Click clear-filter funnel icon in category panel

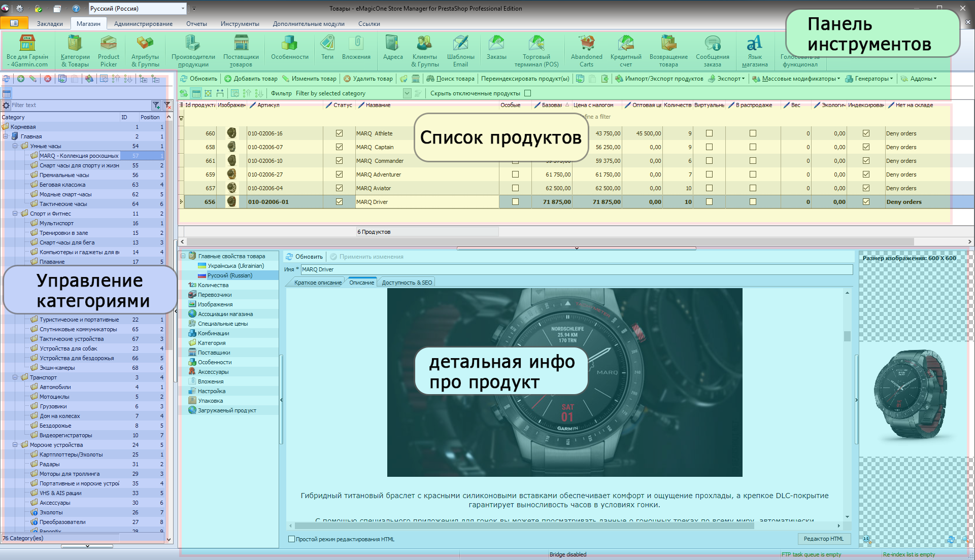tap(167, 105)
